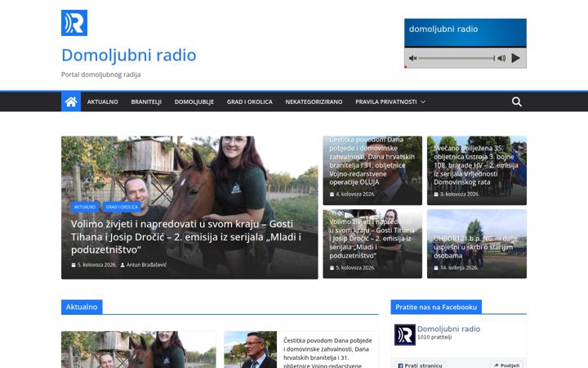The width and height of the screenshot is (588, 368).
Task: Open the Domoljublje menu item
Action: (x=194, y=101)
